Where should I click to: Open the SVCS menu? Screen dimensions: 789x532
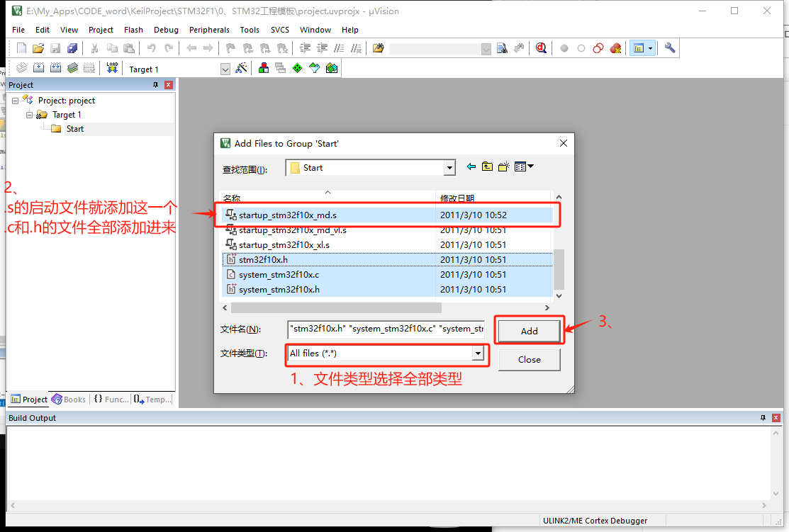[x=280, y=30]
